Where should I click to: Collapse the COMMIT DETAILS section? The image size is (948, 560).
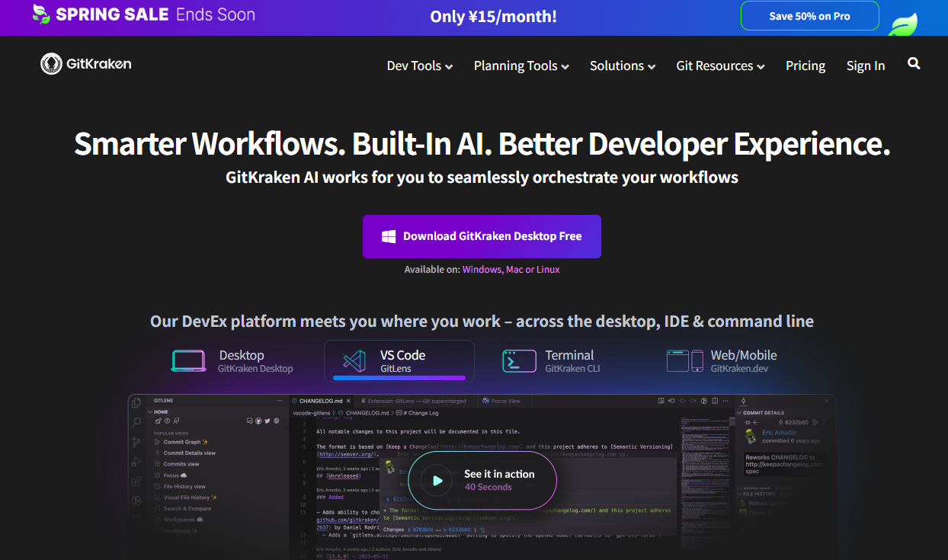(x=740, y=413)
